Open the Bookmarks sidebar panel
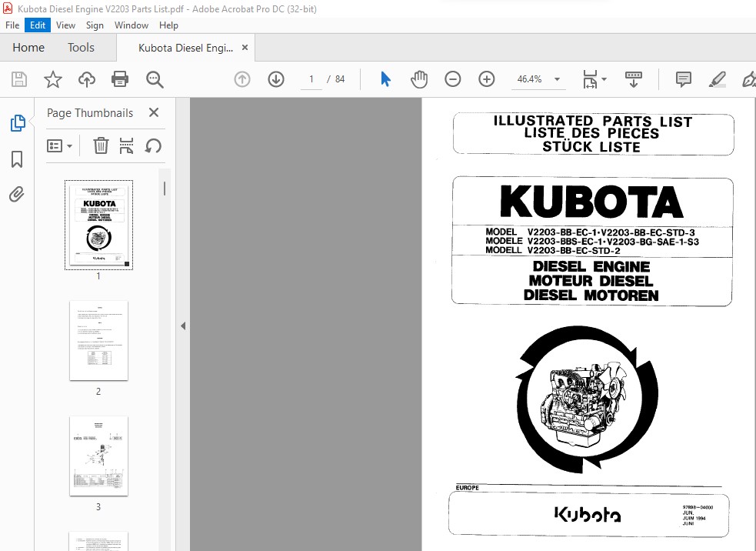This screenshot has height=551, width=756. (x=17, y=159)
